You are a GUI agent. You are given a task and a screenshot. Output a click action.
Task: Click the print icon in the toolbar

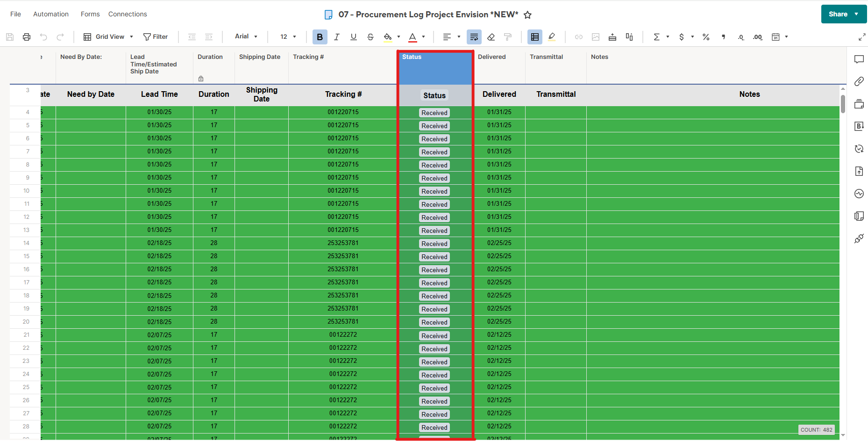pyautogui.click(x=27, y=37)
